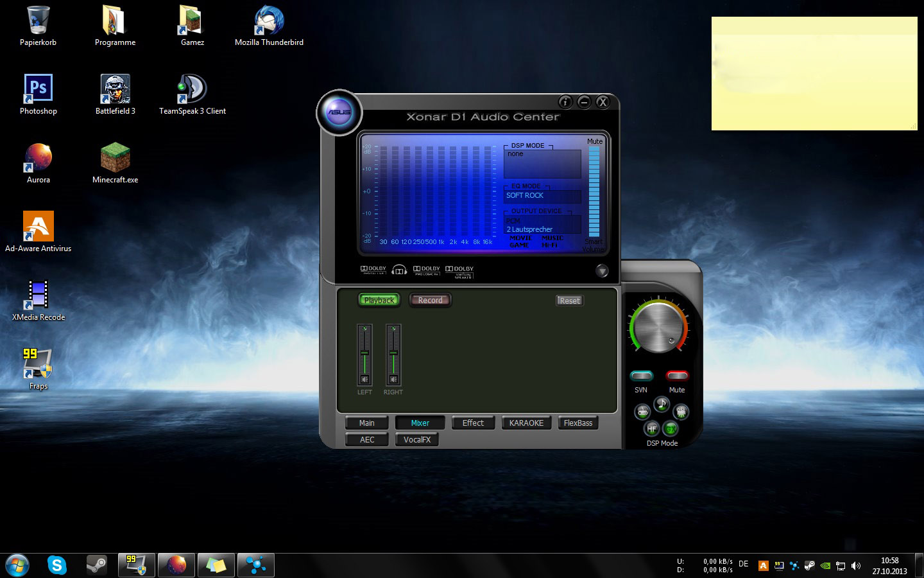The height and width of the screenshot is (578, 924).
Task: Click the Reset button
Action: click(569, 301)
